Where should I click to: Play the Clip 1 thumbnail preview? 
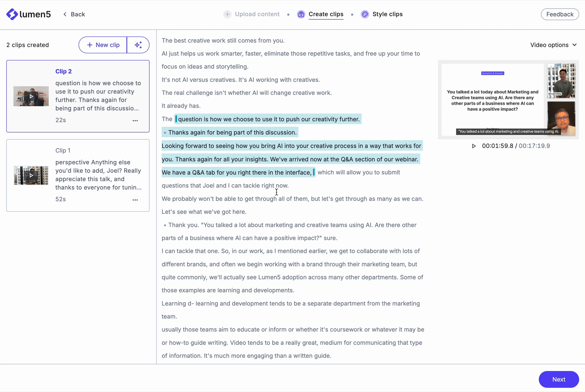click(x=31, y=175)
